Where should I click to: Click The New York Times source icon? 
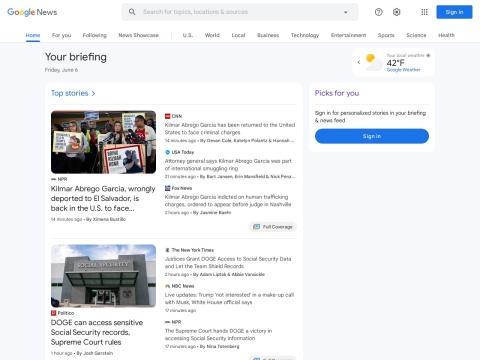167,250
